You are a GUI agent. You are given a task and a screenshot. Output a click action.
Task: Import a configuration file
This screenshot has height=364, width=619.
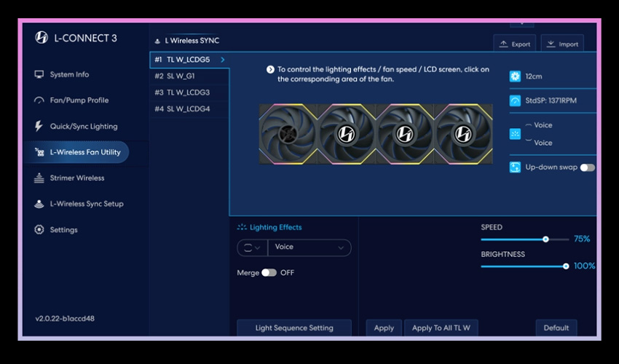click(562, 44)
